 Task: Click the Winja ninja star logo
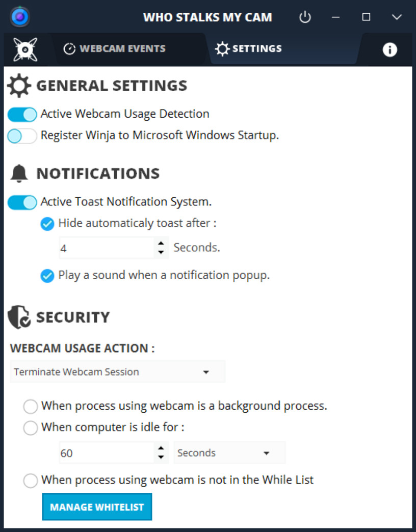click(x=25, y=49)
